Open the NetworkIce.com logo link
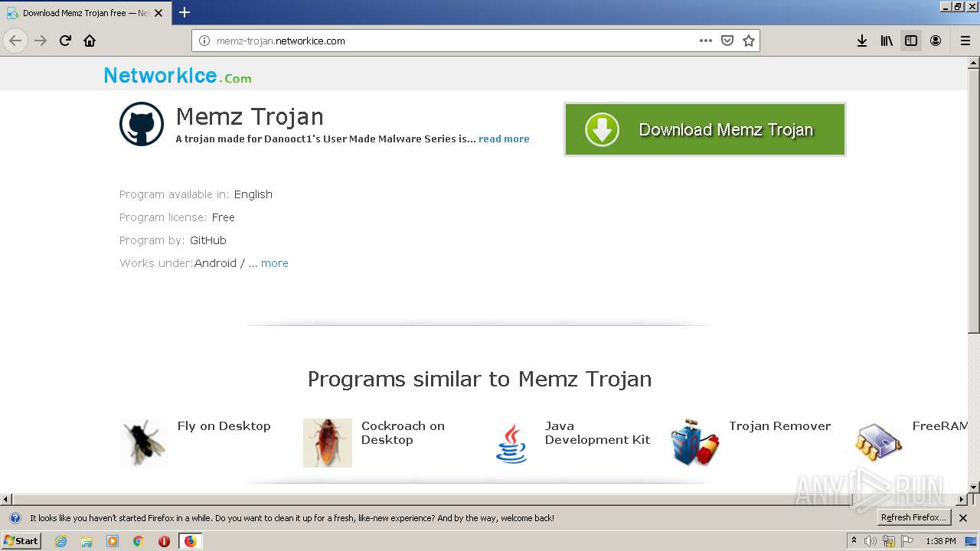Screen dimensions: 980x551 click(178, 76)
